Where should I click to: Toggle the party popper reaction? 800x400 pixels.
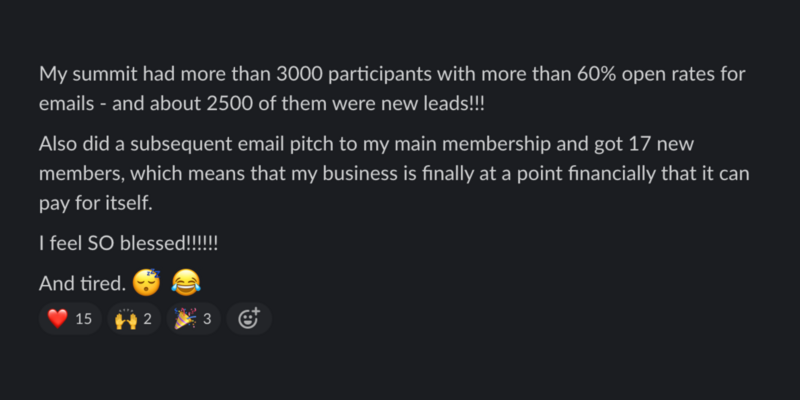pos(193,319)
